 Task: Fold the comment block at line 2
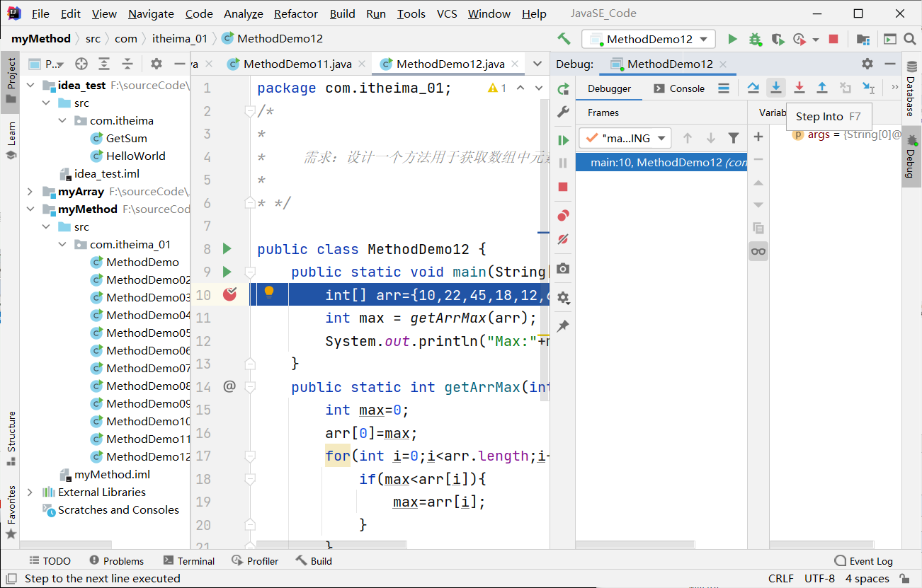[249, 111]
